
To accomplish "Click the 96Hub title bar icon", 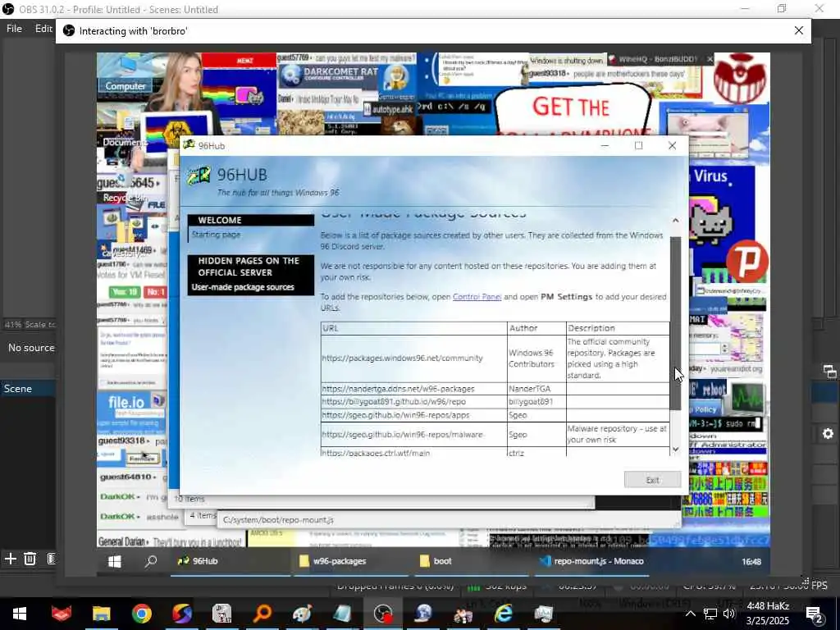I will pos(189,145).
